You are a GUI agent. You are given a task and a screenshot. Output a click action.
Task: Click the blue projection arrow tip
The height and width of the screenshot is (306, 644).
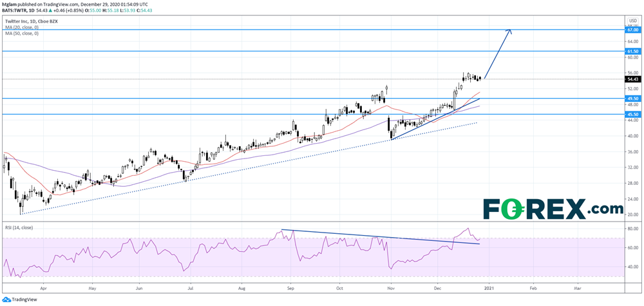pyautogui.click(x=511, y=31)
